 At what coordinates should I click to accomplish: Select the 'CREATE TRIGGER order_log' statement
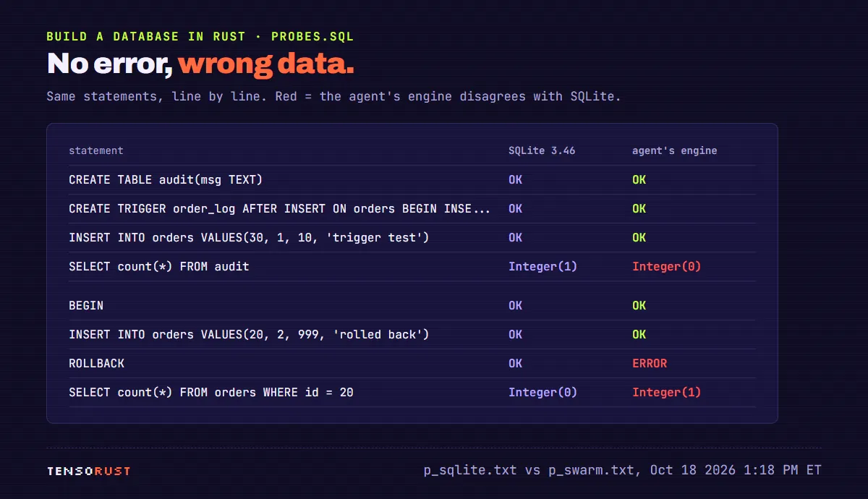tap(280, 208)
